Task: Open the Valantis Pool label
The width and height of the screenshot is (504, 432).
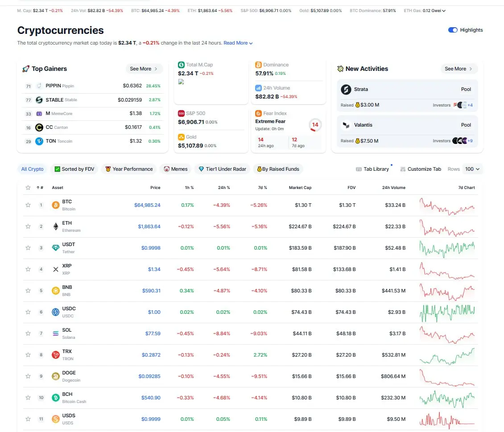Action: tap(466, 125)
